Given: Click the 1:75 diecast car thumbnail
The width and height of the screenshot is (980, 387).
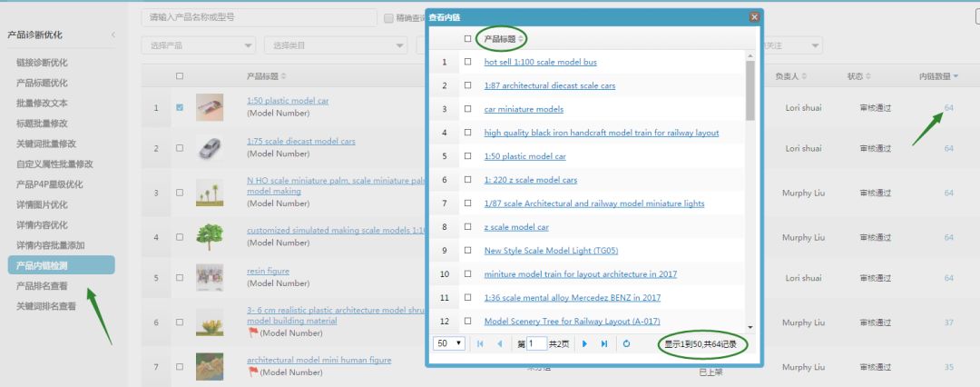Looking at the screenshot, I should click(x=210, y=148).
